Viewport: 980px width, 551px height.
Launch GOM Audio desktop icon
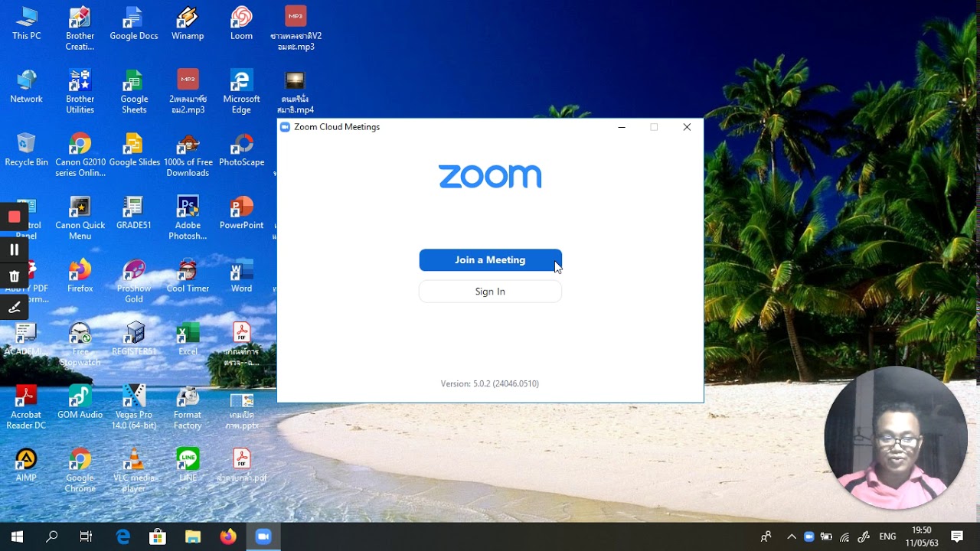pyautogui.click(x=80, y=403)
